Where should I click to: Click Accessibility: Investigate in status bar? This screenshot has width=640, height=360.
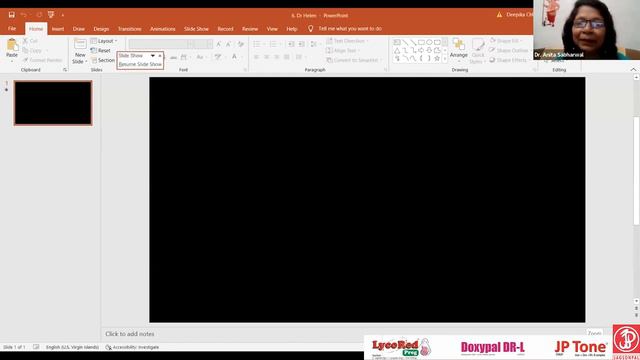[x=132, y=347]
